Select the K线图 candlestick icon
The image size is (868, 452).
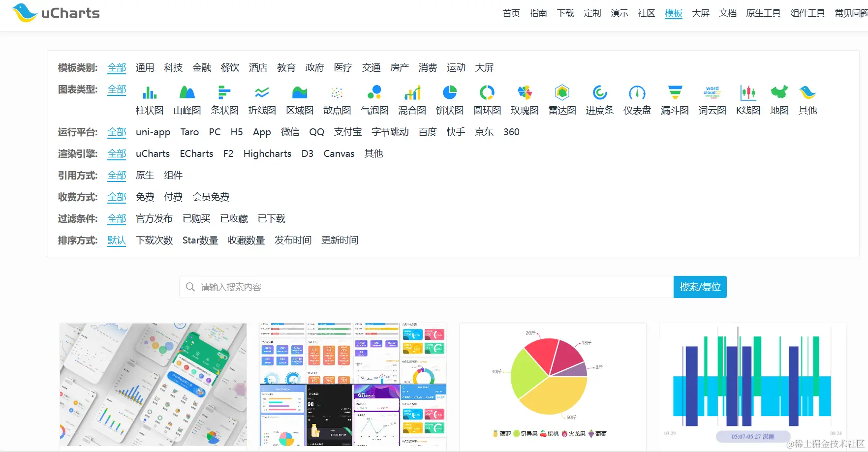pos(748,92)
